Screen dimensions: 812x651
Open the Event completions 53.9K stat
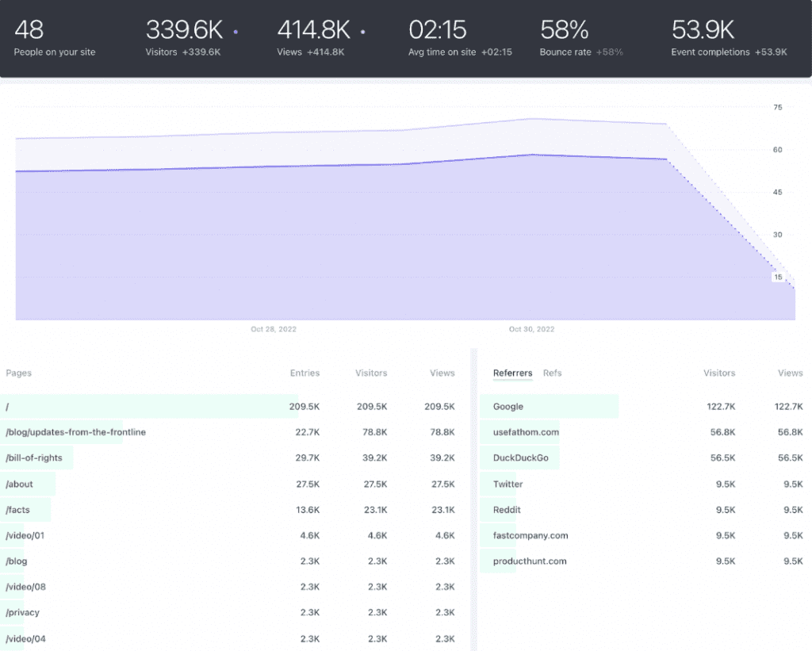tap(729, 37)
